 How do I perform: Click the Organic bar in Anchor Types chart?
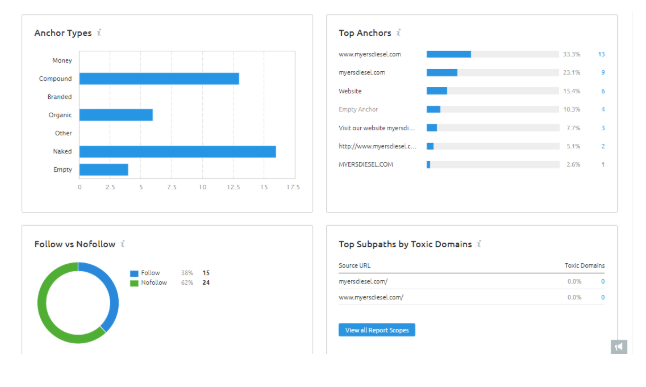tap(116, 115)
